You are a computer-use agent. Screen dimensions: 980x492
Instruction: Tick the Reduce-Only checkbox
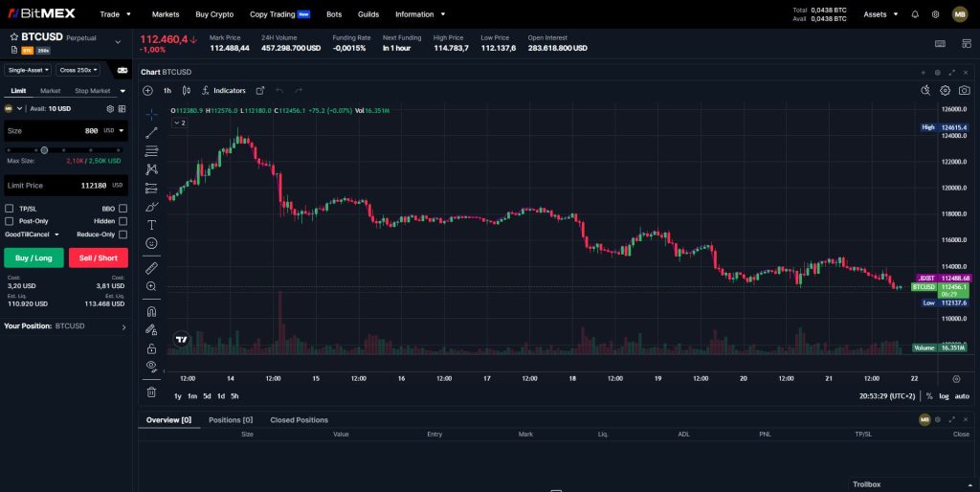click(122, 235)
